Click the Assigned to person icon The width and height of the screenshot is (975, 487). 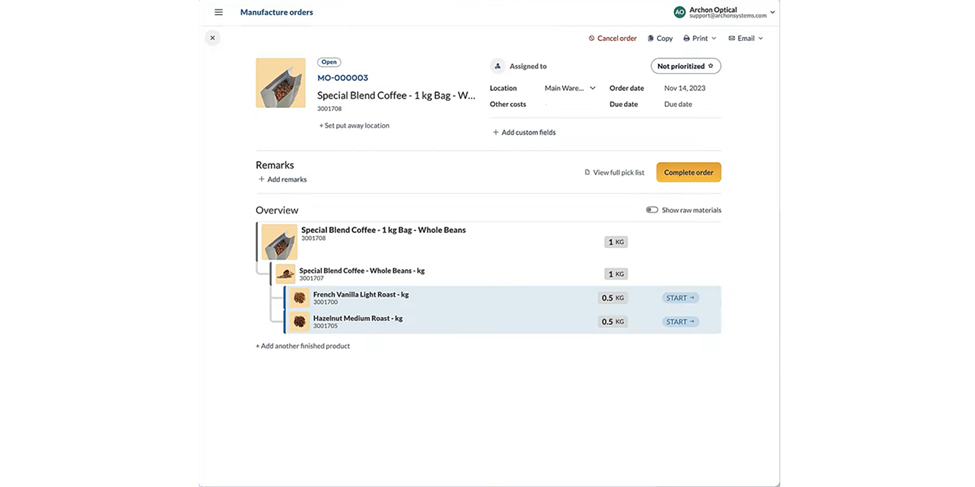tap(497, 66)
